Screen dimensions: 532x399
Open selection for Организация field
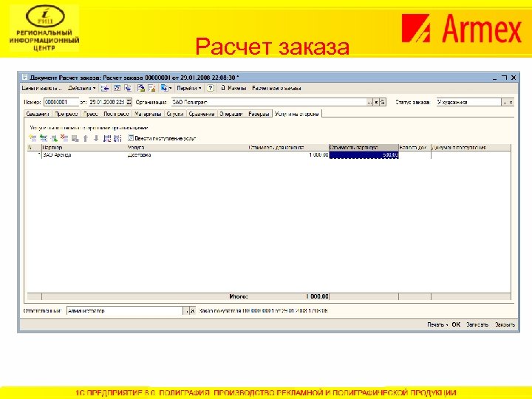pyautogui.click(x=370, y=102)
